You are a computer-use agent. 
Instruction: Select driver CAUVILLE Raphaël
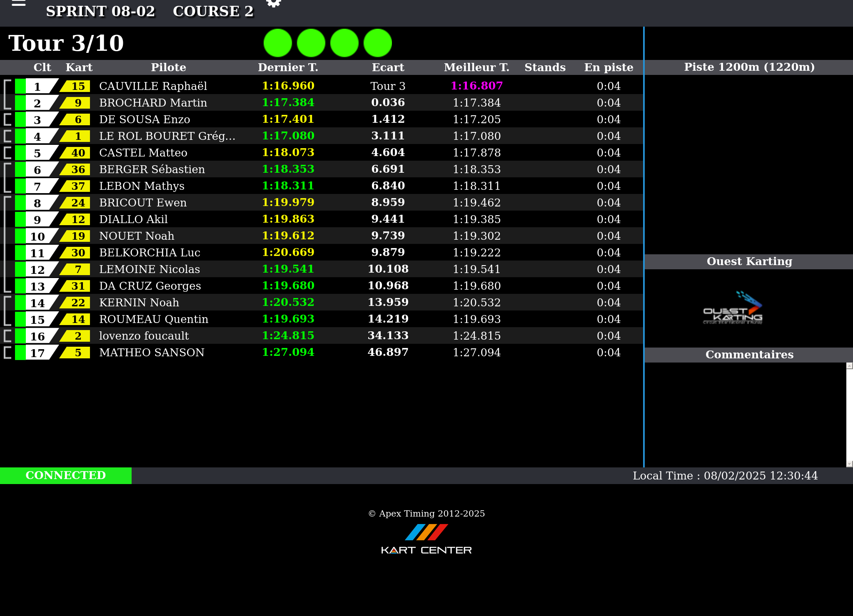[x=153, y=86]
